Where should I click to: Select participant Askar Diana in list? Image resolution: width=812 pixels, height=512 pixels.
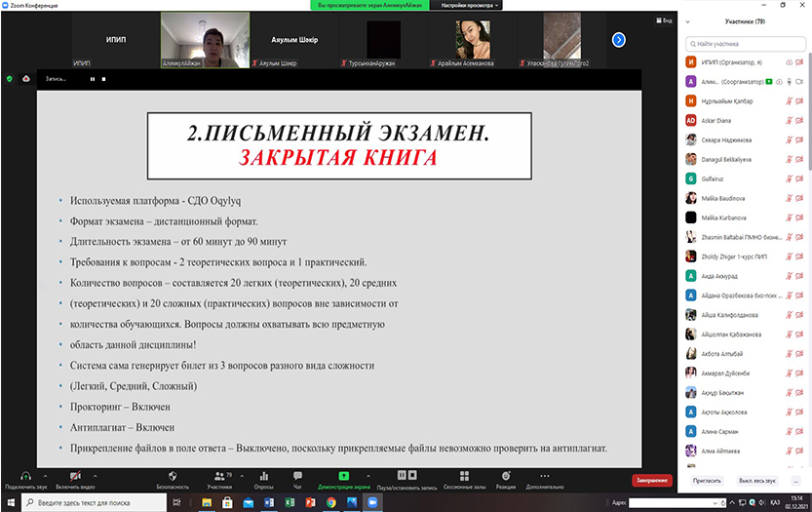click(x=716, y=120)
